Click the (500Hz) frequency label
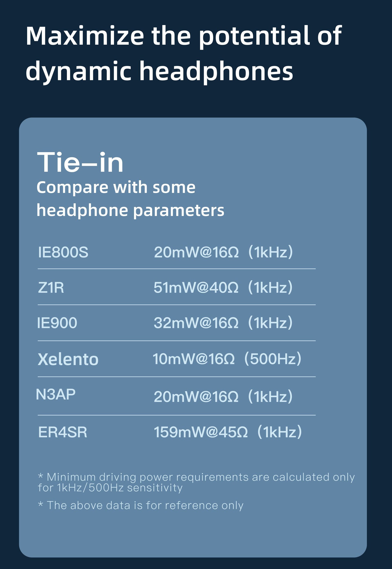This screenshot has height=569, width=392. 273,359
